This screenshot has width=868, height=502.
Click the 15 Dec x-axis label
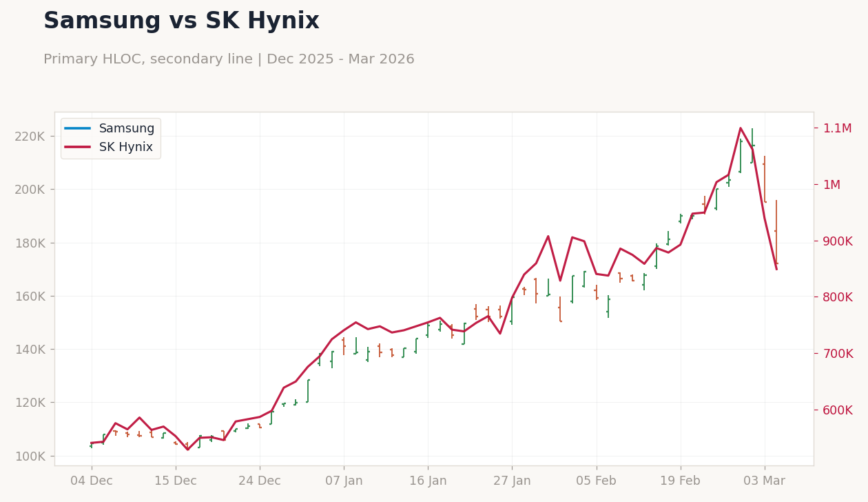click(176, 481)
